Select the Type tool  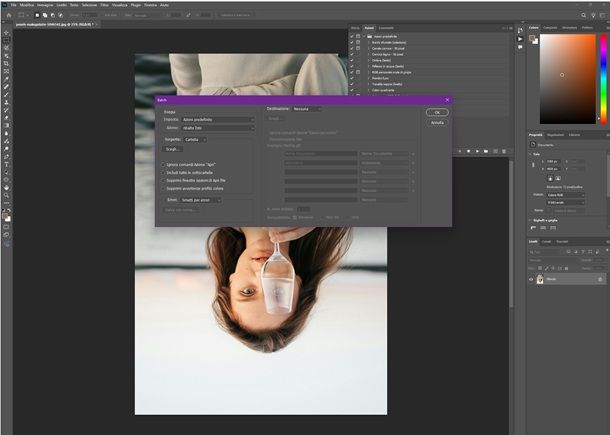(6, 165)
